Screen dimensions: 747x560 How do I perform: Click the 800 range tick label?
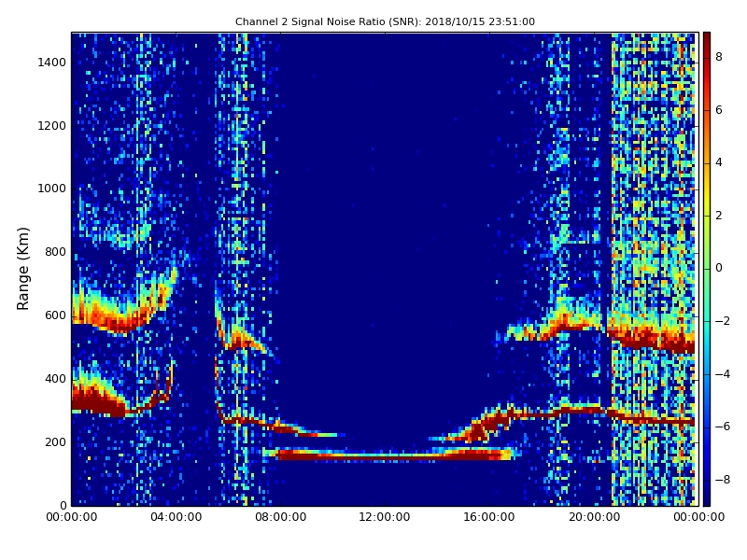point(55,252)
